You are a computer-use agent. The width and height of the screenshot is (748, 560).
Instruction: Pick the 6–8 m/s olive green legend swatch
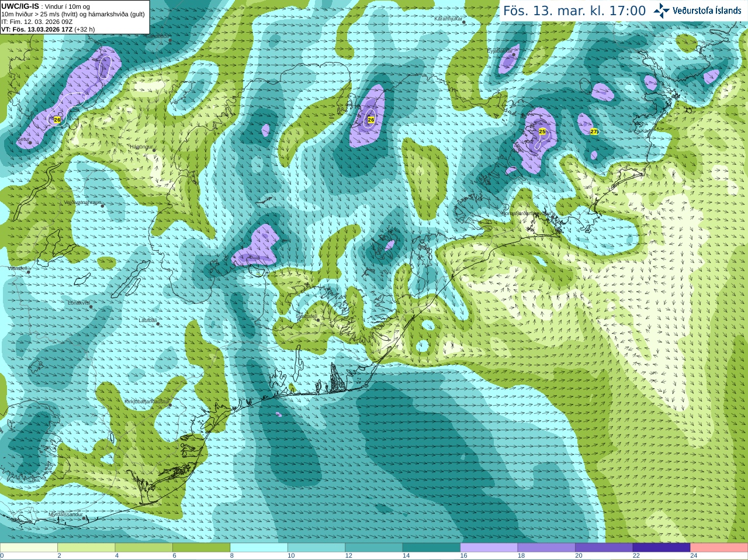201,548
